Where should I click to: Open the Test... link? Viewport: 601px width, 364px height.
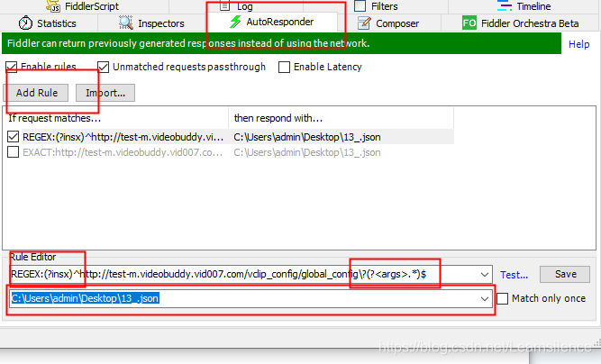(x=514, y=275)
